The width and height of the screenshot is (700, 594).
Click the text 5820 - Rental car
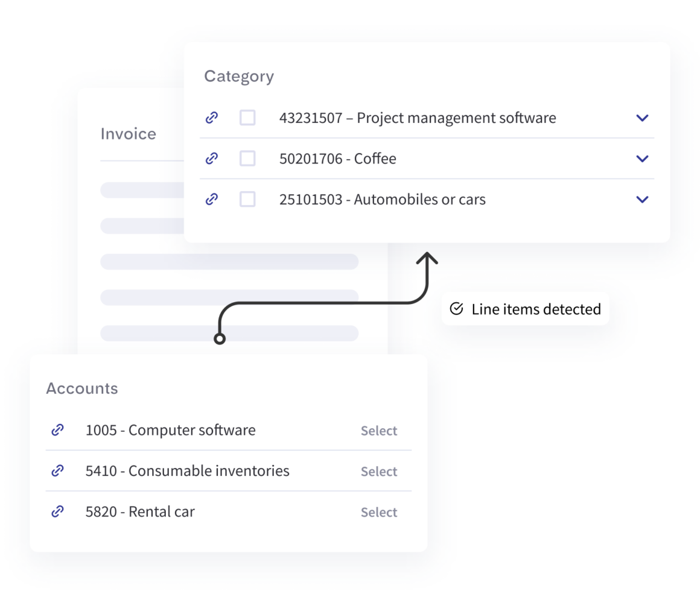[x=140, y=511]
